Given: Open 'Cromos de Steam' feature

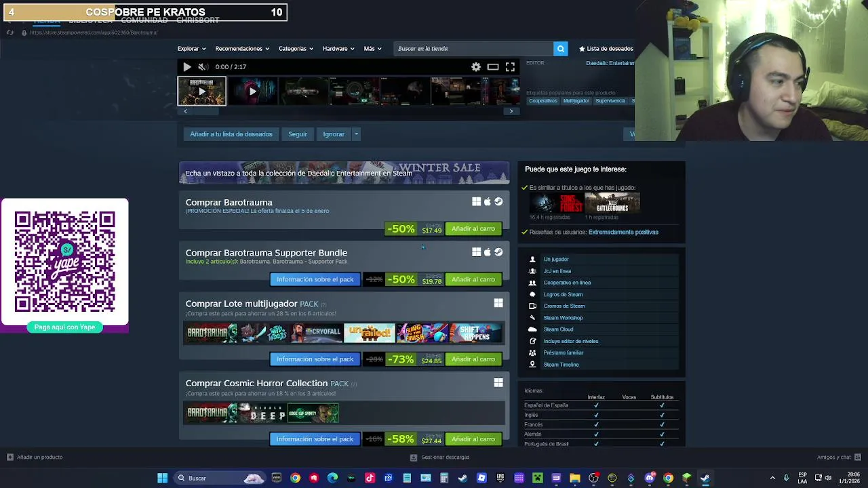Looking at the screenshot, I should click(564, 306).
